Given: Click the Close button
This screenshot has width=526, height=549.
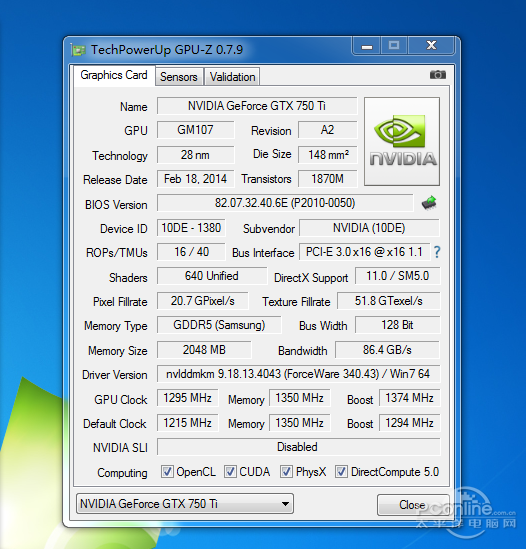Looking at the screenshot, I should [412, 505].
